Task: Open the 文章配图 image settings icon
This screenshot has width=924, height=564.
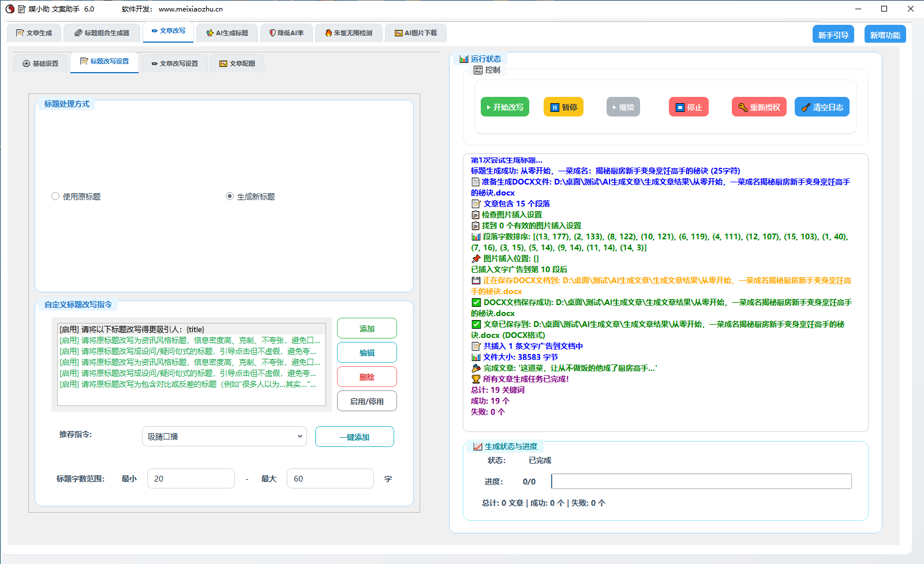Action: point(223,63)
